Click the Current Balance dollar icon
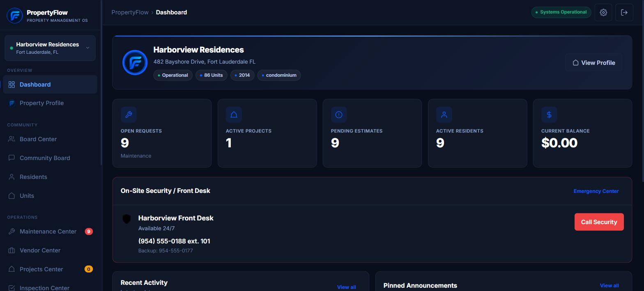 point(549,115)
